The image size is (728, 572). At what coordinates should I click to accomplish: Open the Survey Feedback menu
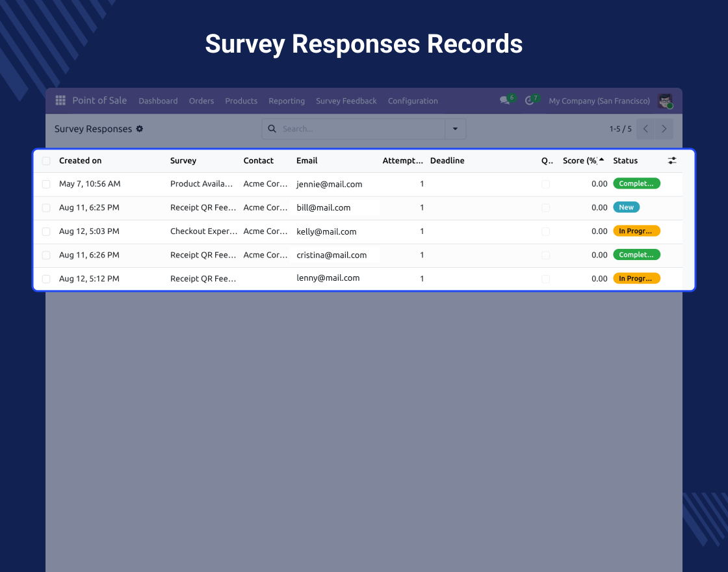click(346, 101)
